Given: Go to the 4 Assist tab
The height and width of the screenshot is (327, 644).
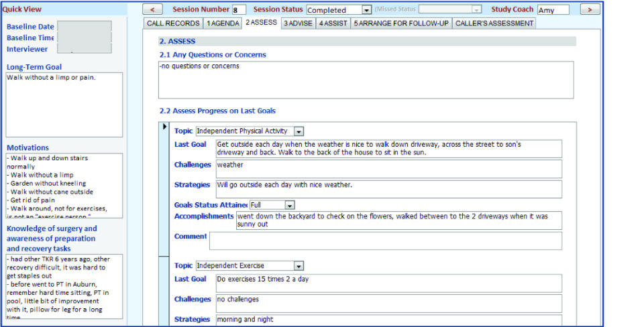Looking at the screenshot, I should click(x=333, y=23).
